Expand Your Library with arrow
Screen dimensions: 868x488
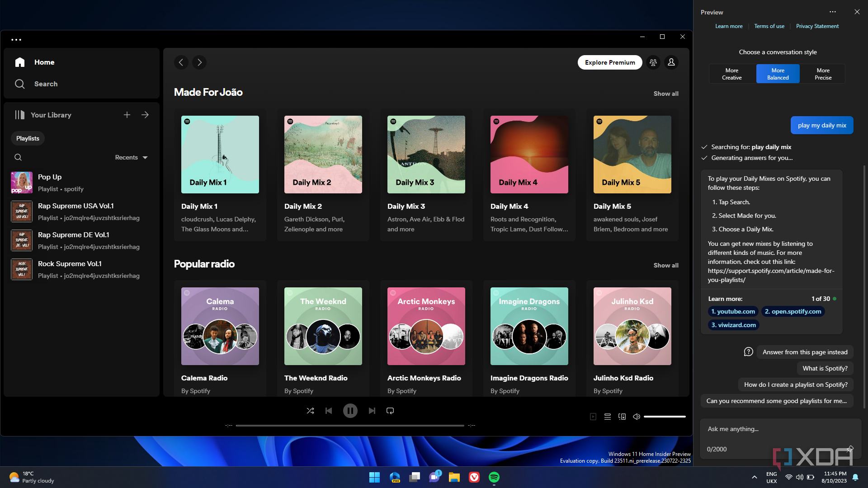[x=145, y=115]
